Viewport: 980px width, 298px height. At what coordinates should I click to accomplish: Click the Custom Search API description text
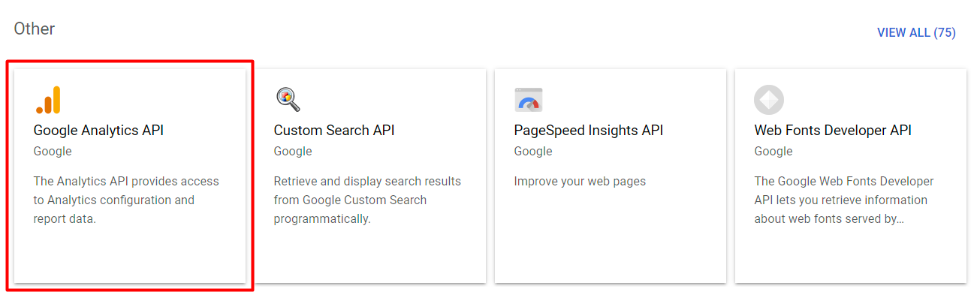click(x=367, y=200)
